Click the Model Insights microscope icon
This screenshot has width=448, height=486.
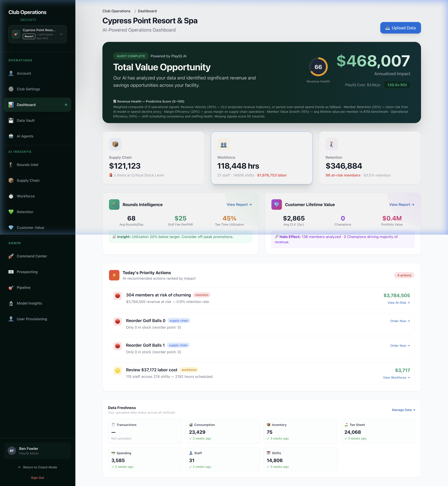11,303
